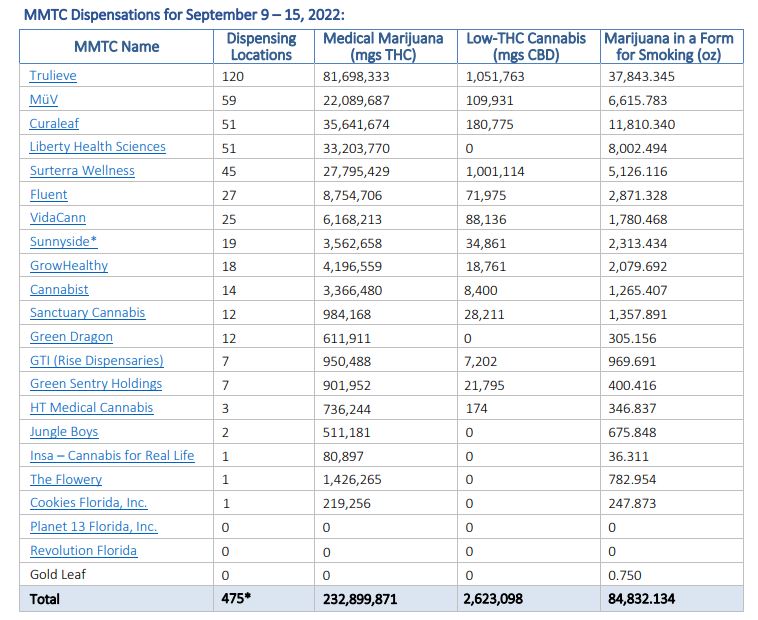
Task: Open the Trulieve link
Action: click(53, 76)
